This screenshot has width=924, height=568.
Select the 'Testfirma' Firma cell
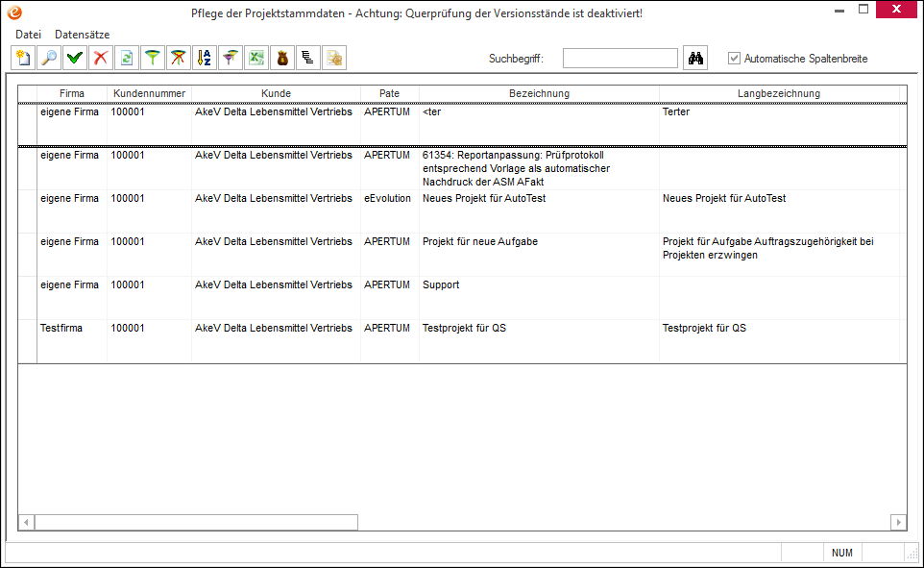point(72,341)
